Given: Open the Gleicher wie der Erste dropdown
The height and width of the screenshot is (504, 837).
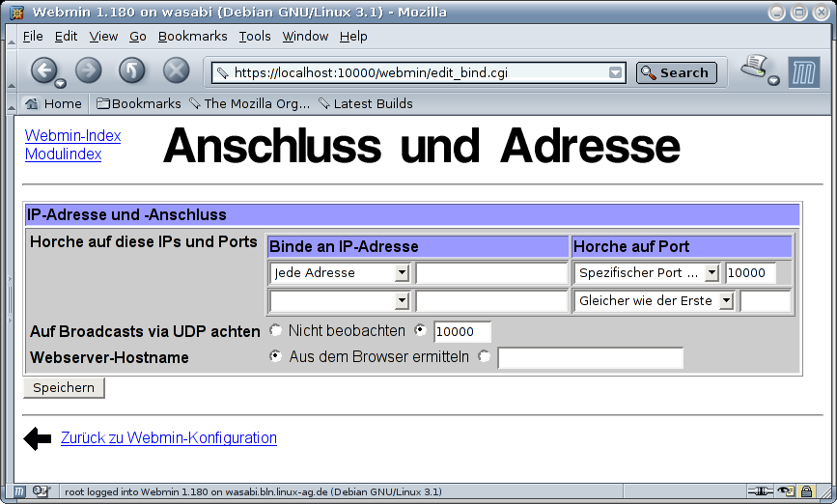Looking at the screenshot, I should (x=654, y=301).
